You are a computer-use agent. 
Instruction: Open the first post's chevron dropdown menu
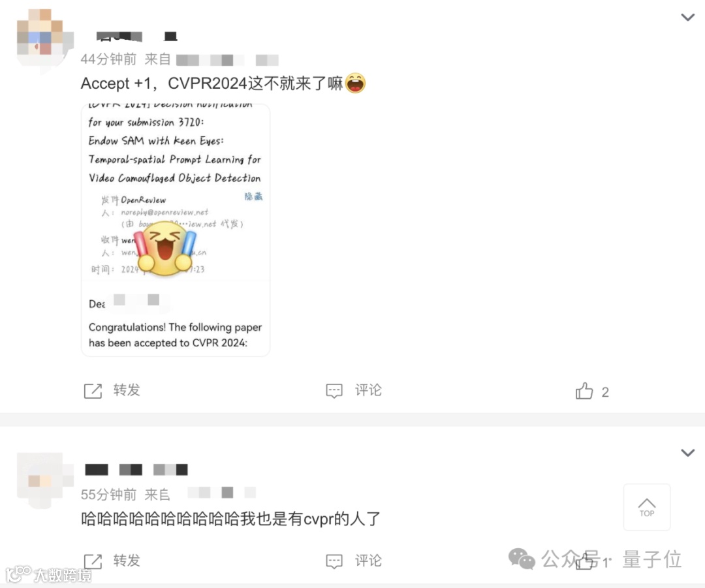687,18
